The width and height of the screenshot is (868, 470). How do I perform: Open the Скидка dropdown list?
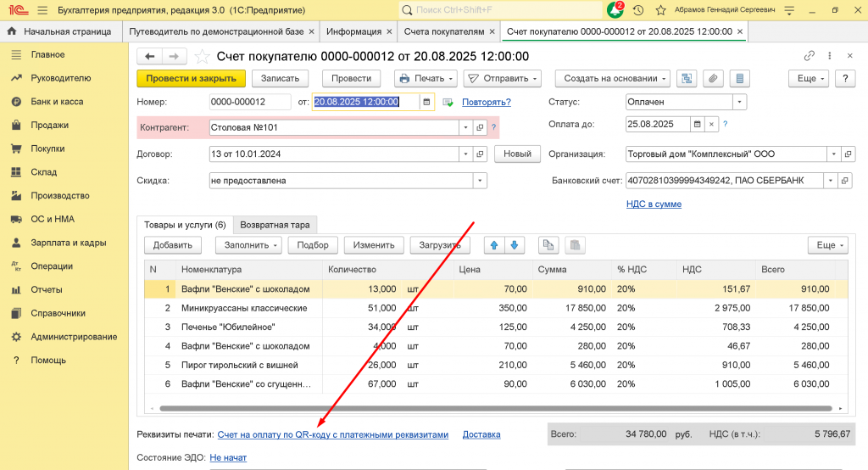(x=480, y=181)
